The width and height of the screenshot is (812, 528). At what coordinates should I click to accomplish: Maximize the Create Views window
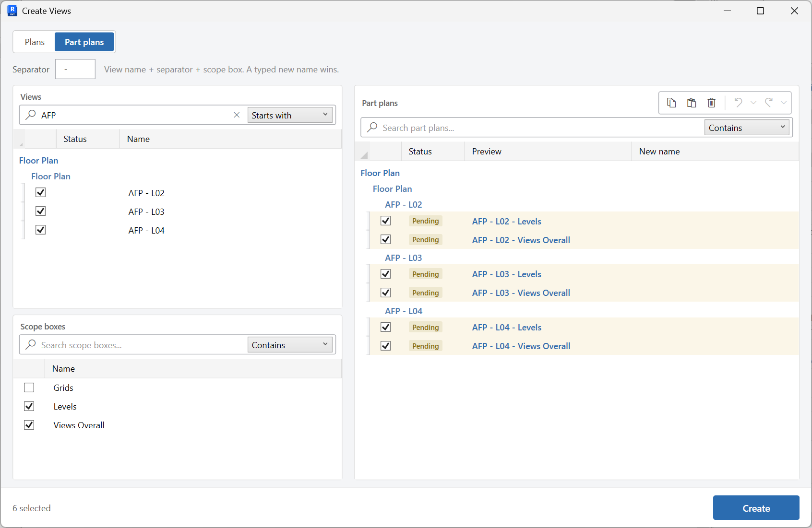760,11
